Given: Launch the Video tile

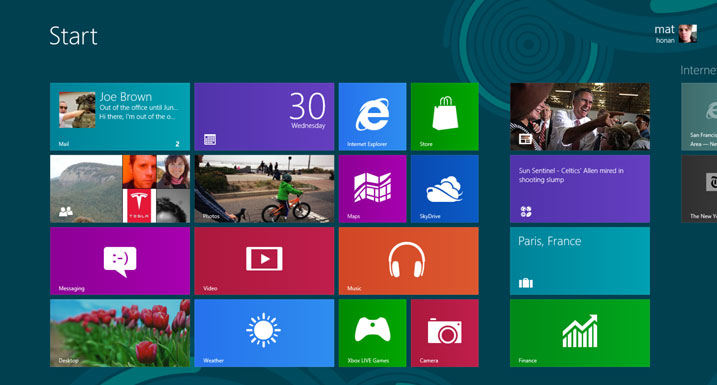Looking at the screenshot, I should (264, 261).
